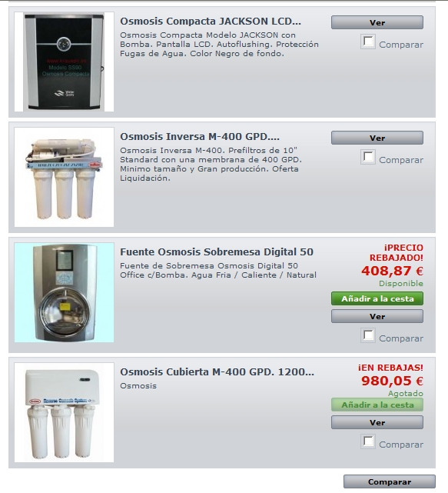Open the Osmosis Inversa M-400 GPD title link
Image resolution: width=448 pixels, height=493 pixels.
tap(200, 137)
